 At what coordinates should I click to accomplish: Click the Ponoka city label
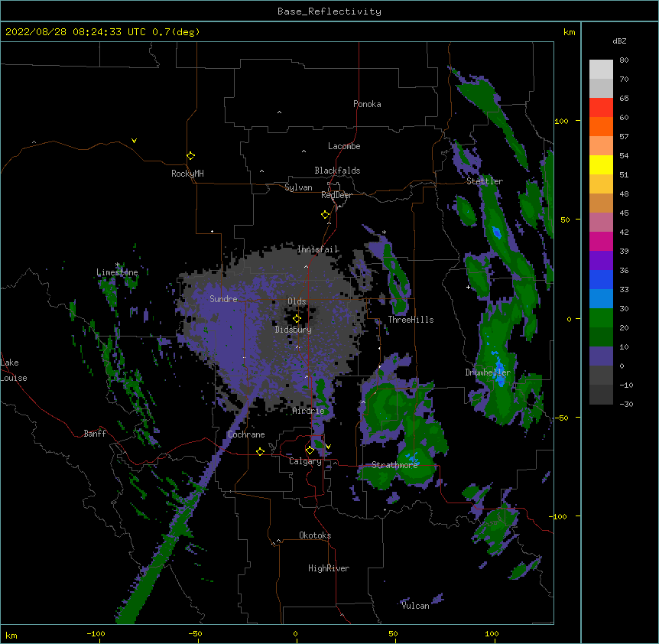[x=367, y=104]
